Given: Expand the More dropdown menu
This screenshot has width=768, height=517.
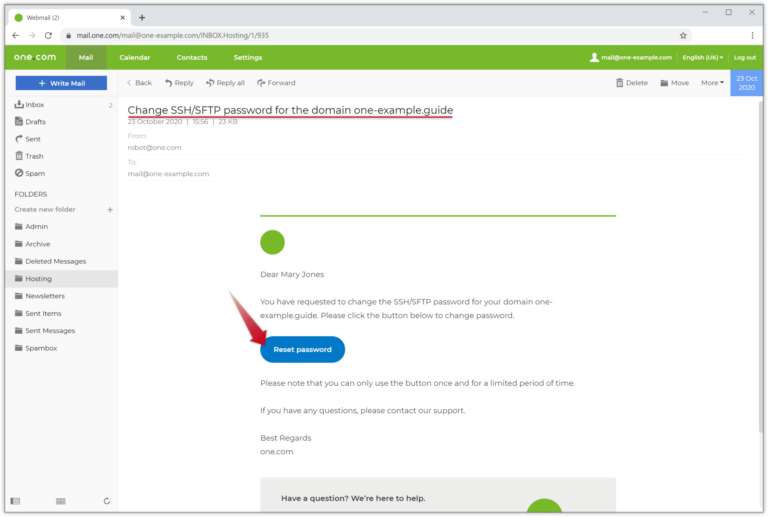Looking at the screenshot, I should (712, 83).
